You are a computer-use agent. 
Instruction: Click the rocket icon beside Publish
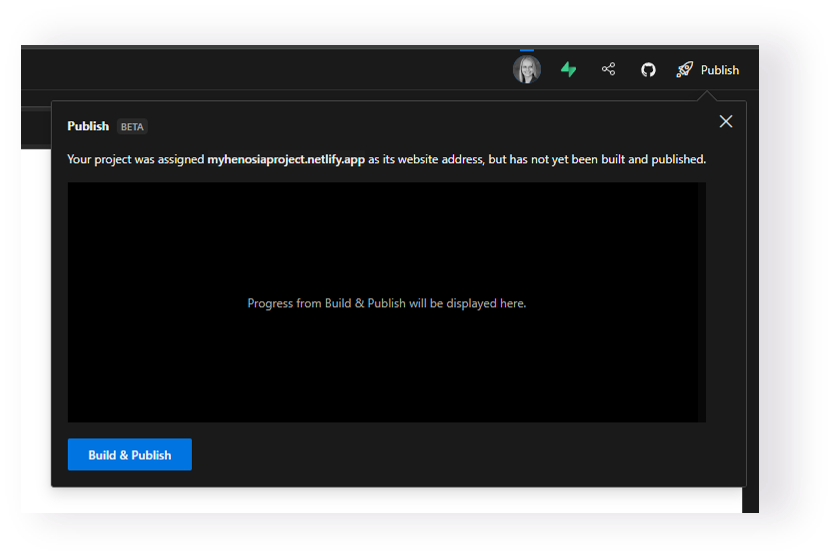(684, 70)
